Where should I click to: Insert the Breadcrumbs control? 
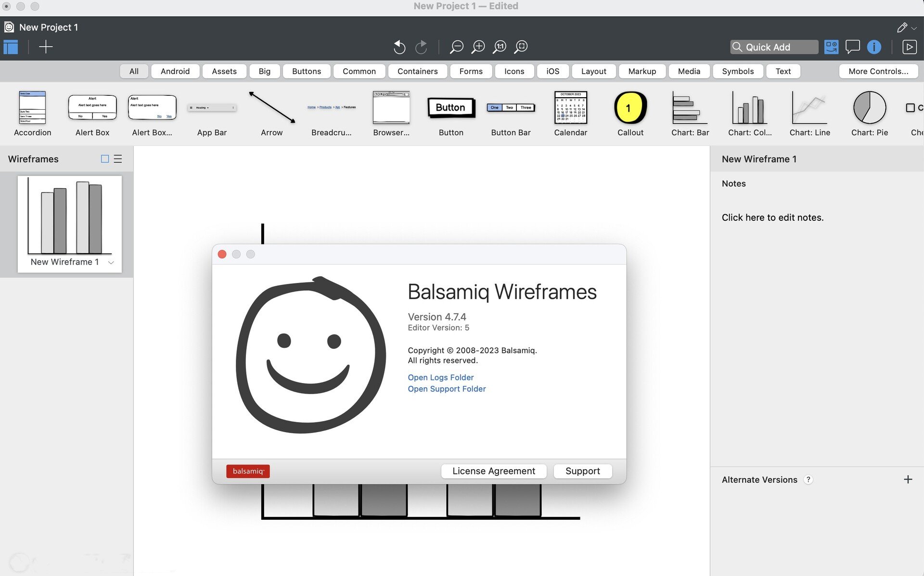pos(332,114)
